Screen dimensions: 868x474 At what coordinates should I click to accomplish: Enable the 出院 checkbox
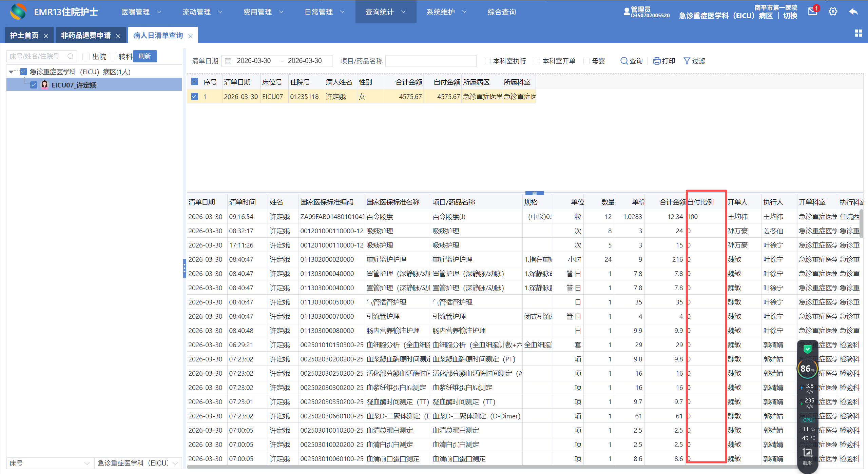coord(86,56)
